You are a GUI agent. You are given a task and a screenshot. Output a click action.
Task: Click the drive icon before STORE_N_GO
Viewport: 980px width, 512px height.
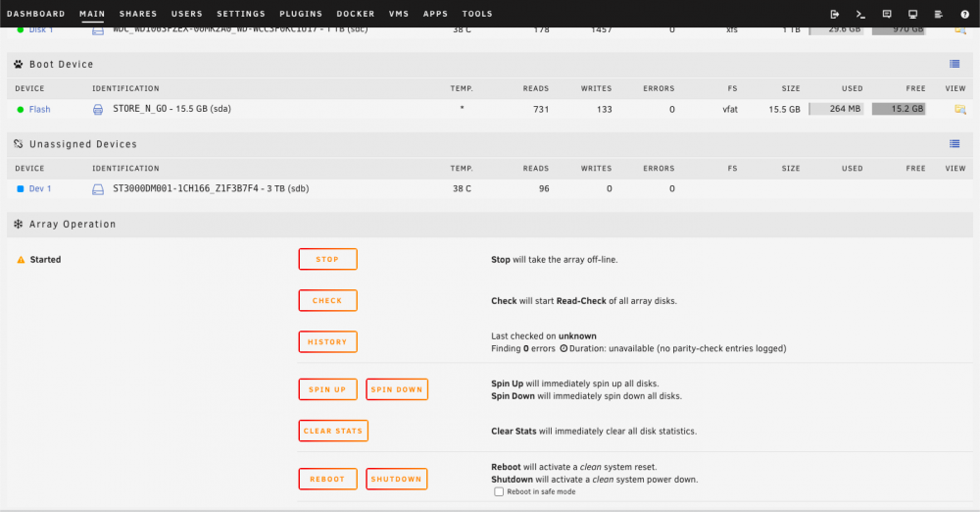click(x=98, y=110)
